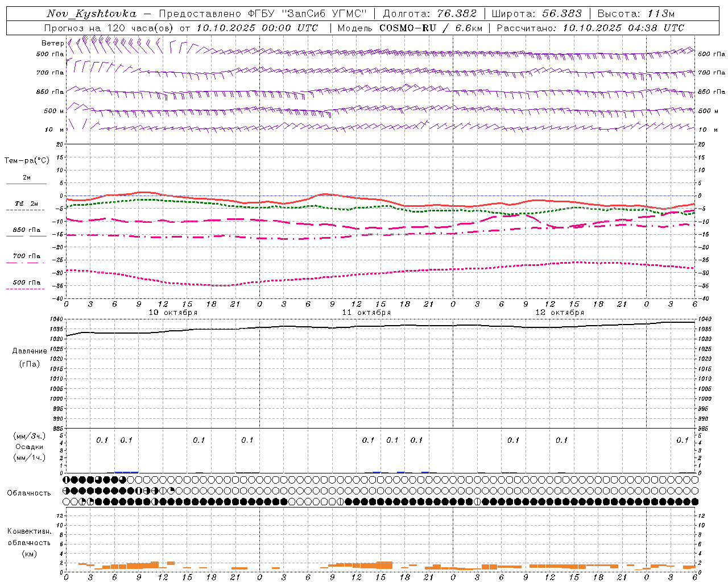Click the forecast length text Прогноз на 120 часа(ов)
728x582 pixels.
tap(109, 28)
